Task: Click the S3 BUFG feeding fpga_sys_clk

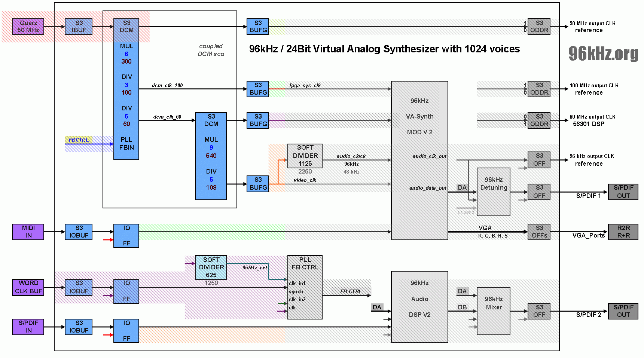Action: pyautogui.click(x=258, y=89)
